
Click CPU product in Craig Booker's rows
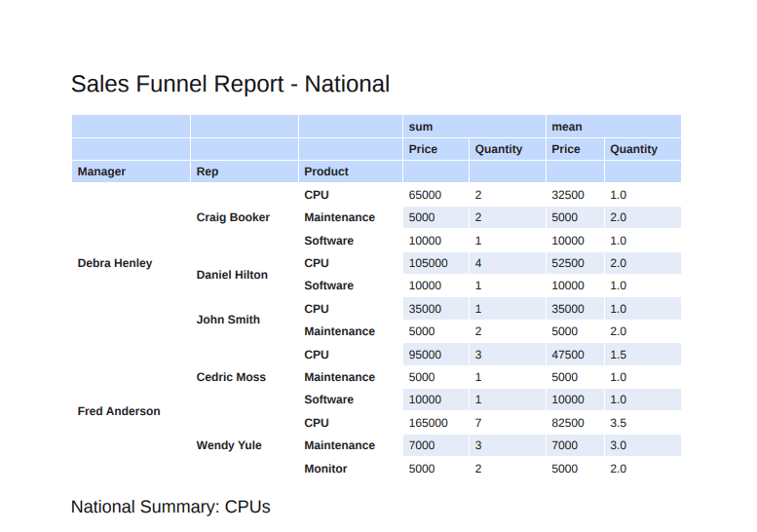pyautogui.click(x=317, y=195)
